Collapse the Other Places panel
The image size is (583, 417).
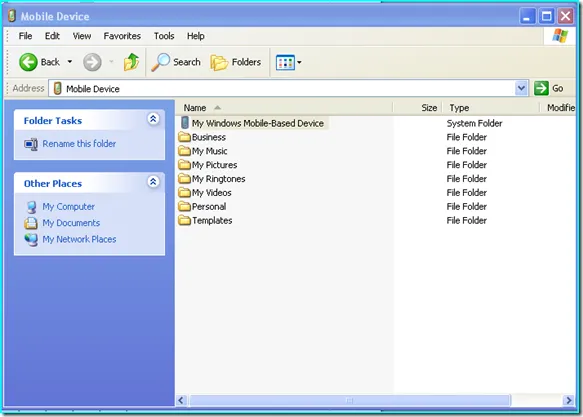153,182
